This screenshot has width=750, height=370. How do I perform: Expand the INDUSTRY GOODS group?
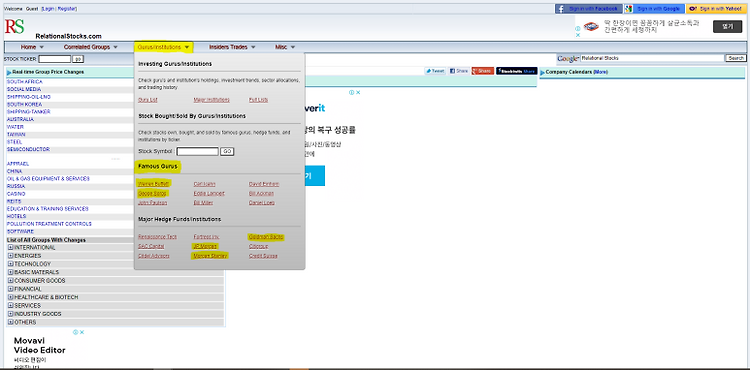click(11, 314)
